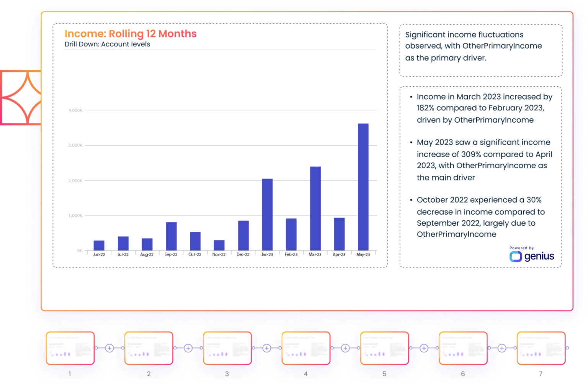
Task: Click the Oct-22 bar in the chart
Action: (x=195, y=241)
